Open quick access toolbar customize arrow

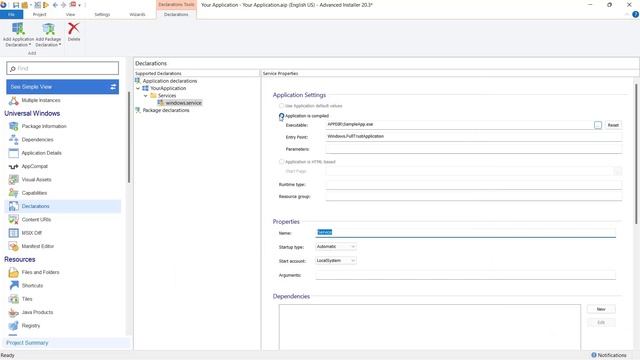coord(80,5)
